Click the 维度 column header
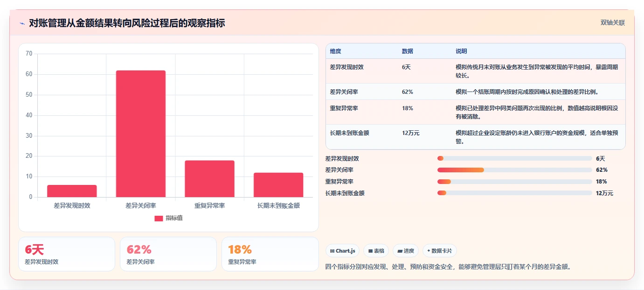The image size is (644, 290). 335,51
